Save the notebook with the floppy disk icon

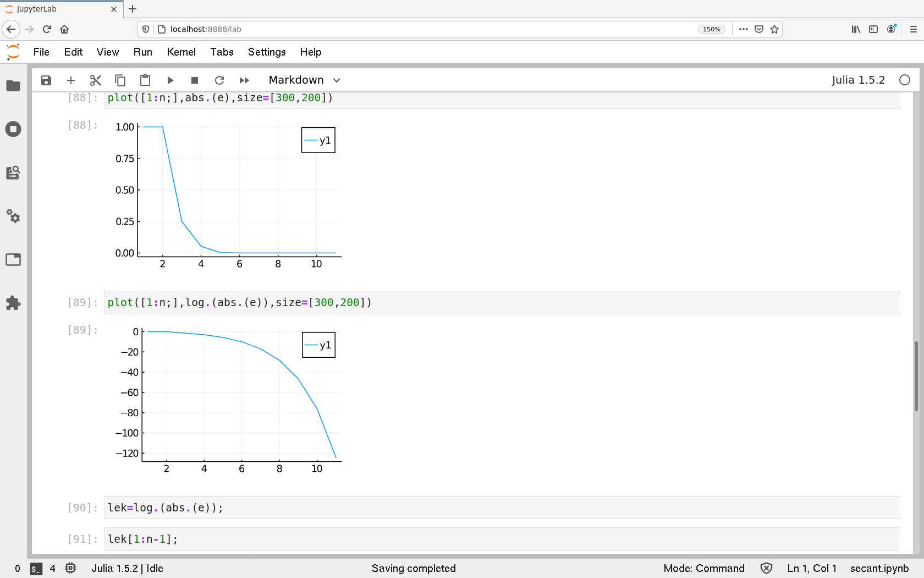pos(46,80)
